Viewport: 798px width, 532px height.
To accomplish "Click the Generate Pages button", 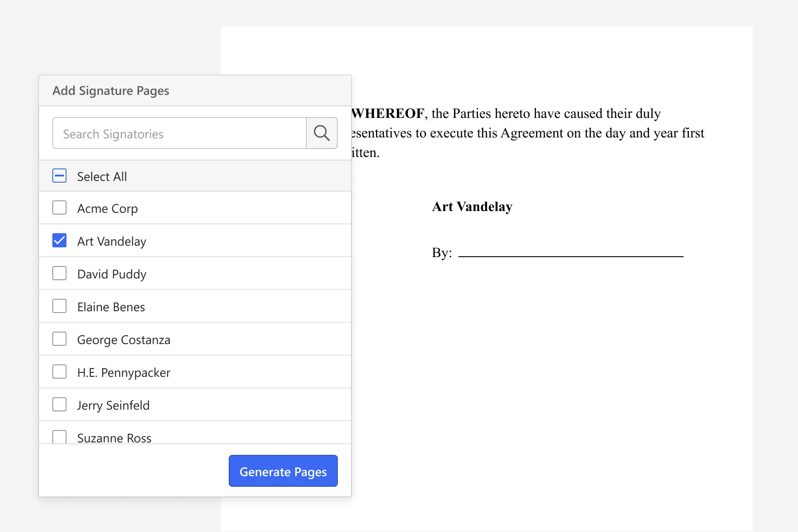I will coord(283,471).
